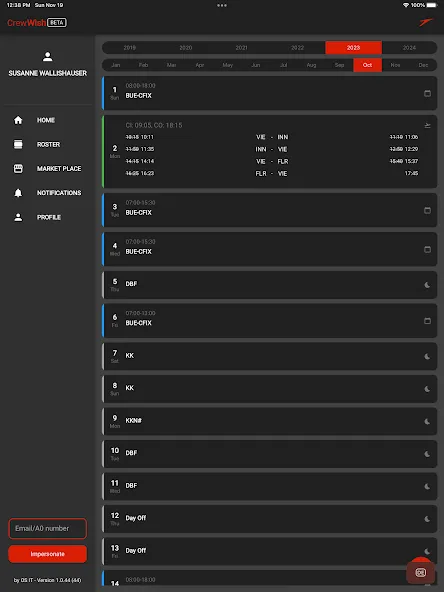The image size is (444, 592).
Task: Tap the red floating ID card button
Action: (420, 572)
